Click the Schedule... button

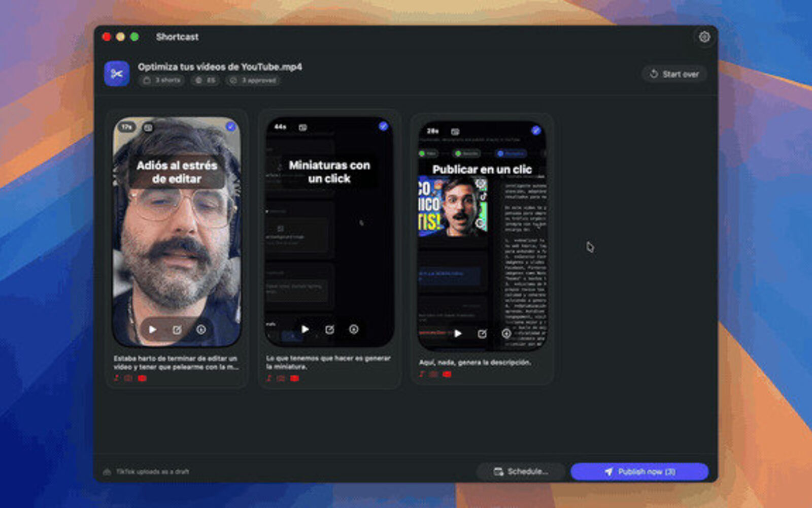click(x=521, y=471)
